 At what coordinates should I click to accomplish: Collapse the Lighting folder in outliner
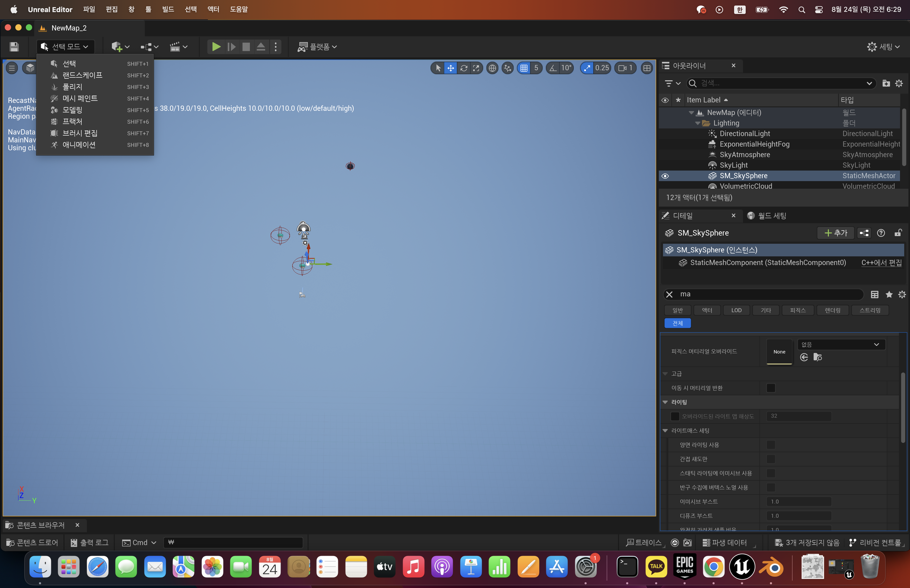point(698,123)
